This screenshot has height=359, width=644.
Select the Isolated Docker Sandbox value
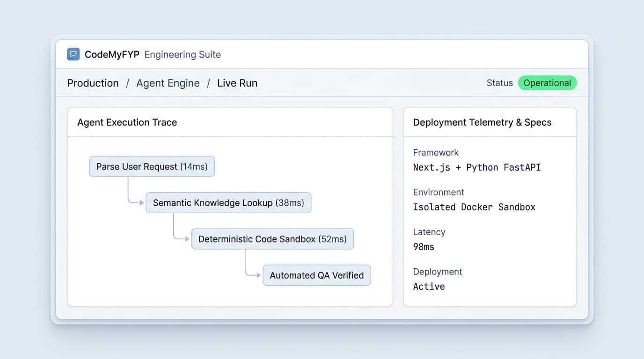[x=474, y=207]
